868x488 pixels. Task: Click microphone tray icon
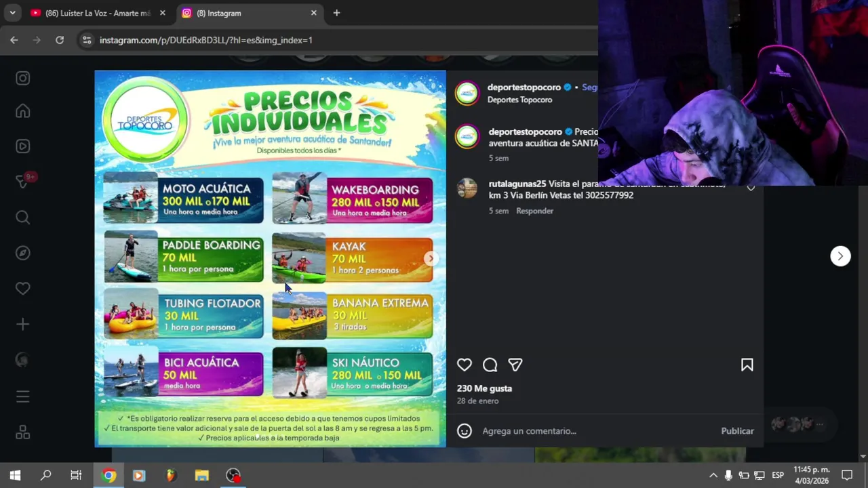[x=728, y=475]
